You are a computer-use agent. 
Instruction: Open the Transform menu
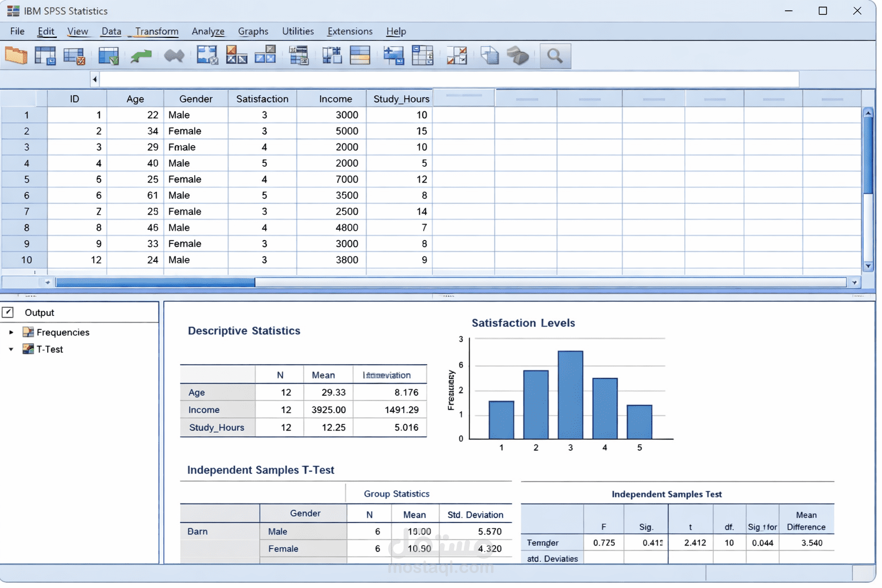(x=157, y=31)
